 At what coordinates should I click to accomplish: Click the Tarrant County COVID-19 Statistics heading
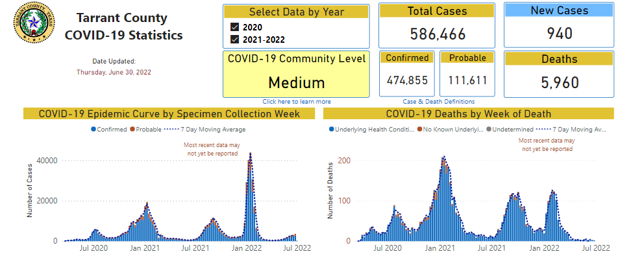click(x=123, y=27)
